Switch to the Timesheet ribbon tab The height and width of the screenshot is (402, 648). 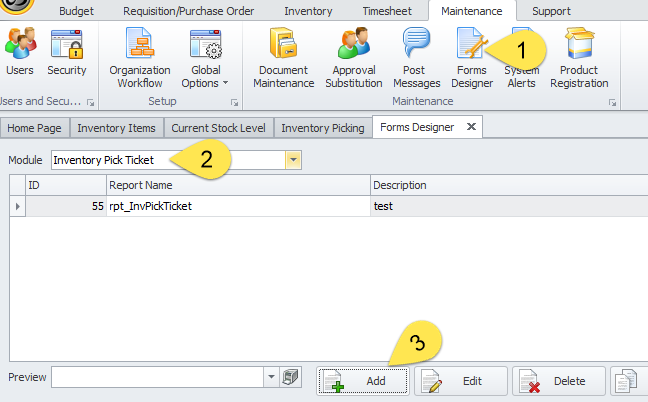[x=384, y=11]
